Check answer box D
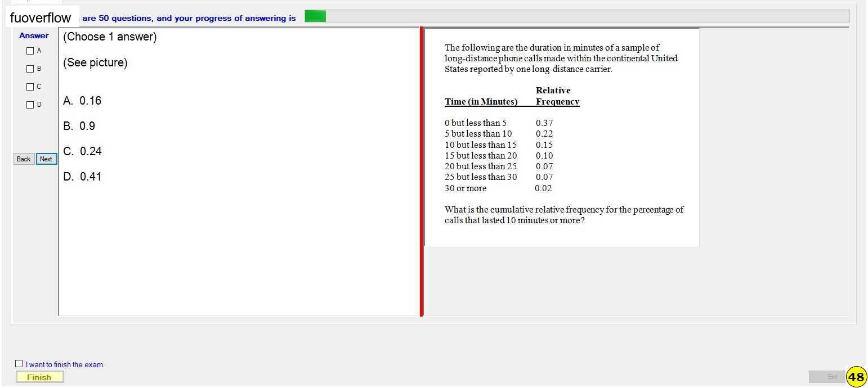 point(30,105)
